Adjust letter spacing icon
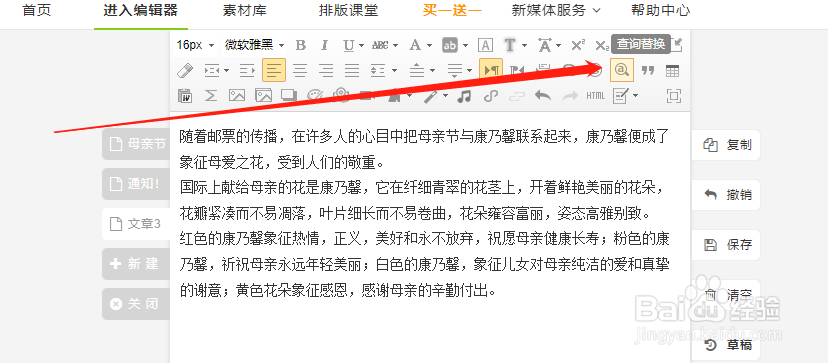This screenshot has width=828, height=363. 544,45
